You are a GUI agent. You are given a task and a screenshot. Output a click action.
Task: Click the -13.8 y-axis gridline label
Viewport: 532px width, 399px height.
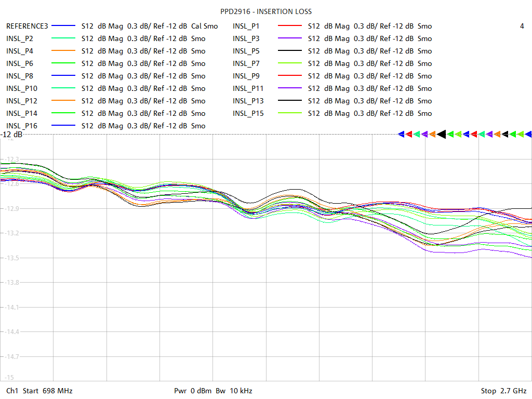pyautogui.click(x=12, y=282)
